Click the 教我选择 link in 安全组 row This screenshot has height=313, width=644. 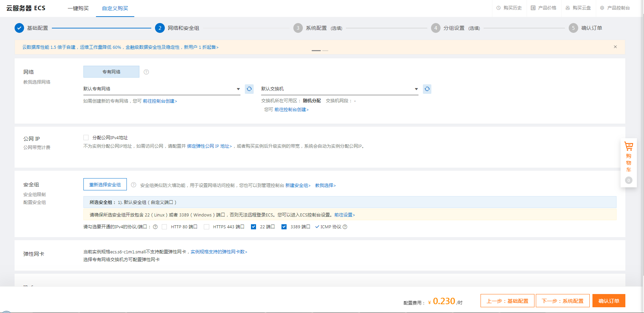pos(325,185)
